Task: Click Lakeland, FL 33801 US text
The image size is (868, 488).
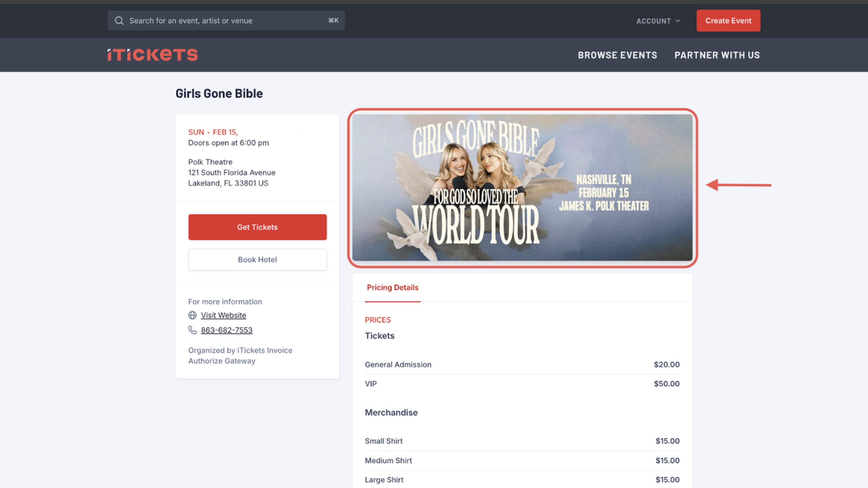Action: click(x=228, y=183)
